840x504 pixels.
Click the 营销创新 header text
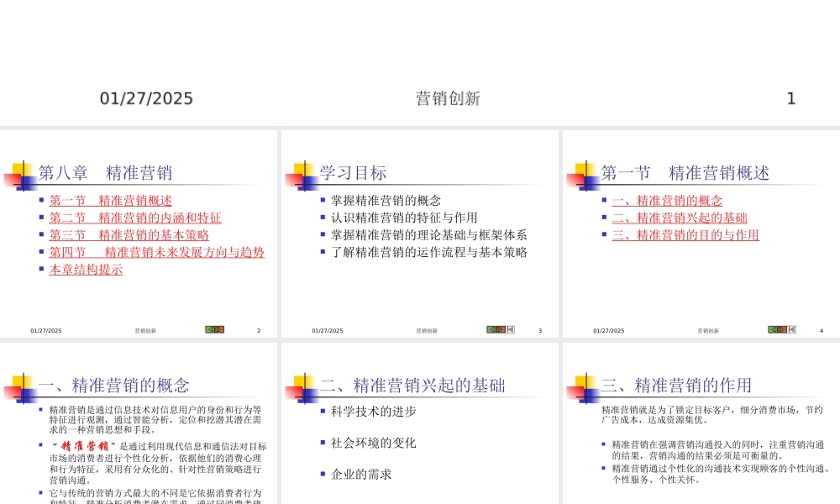(x=446, y=98)
